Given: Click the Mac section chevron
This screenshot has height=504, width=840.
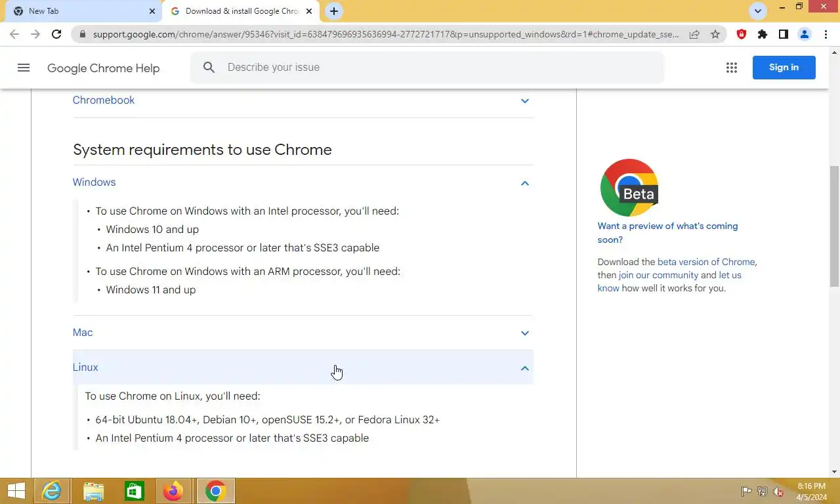Looking at the screenshot, I should (525, 333).
